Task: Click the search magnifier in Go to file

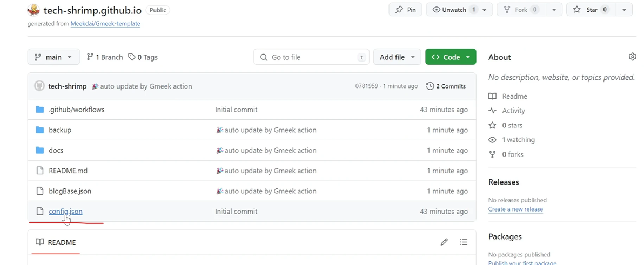Action: click(264, 57)
